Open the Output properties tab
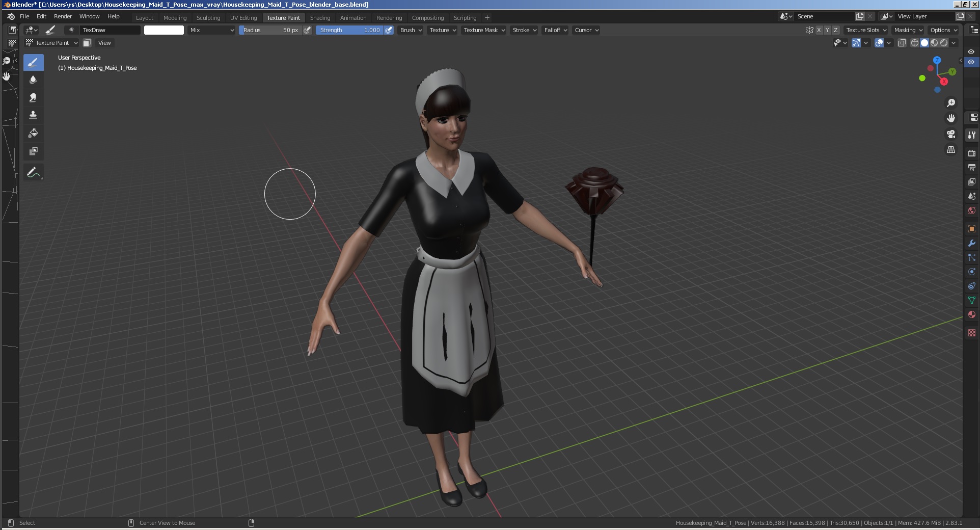The width and height of the screenshot is (980, 530). tap(972, 167)
